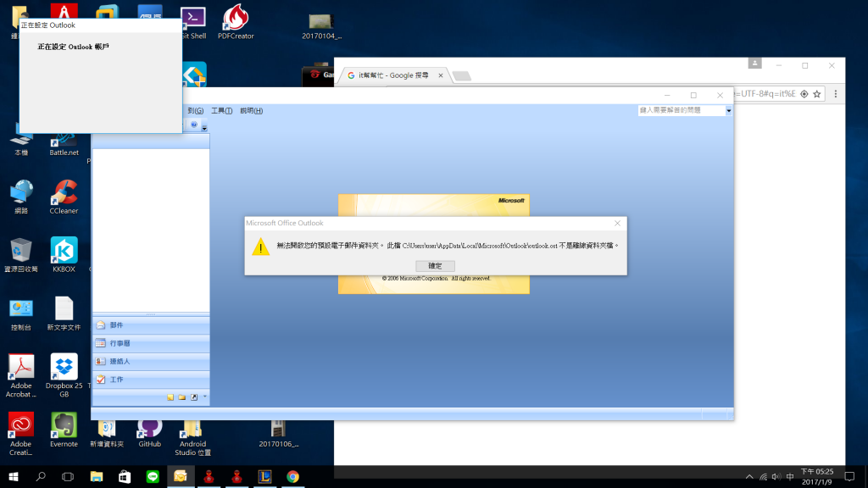Click the Chrome profile avatar button
This screenshot has width=868, height=488.
(x=754, y=63)
